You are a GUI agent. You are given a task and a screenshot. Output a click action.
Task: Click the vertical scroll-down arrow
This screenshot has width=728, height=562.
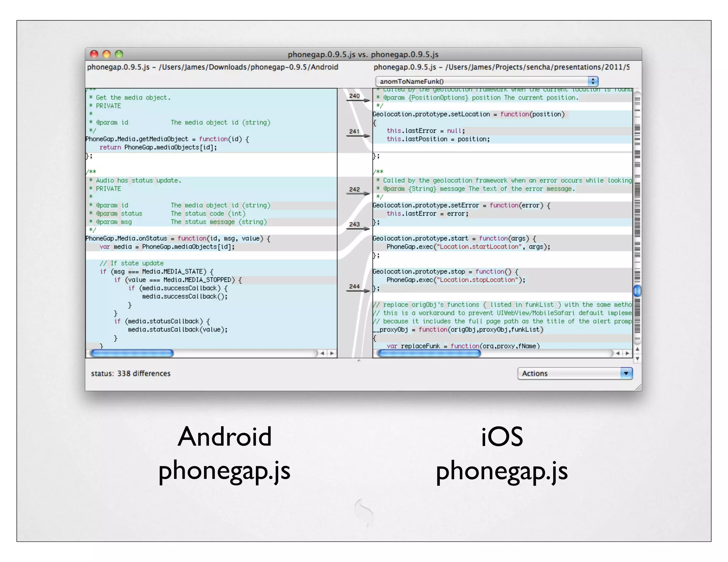pos(637,358)
